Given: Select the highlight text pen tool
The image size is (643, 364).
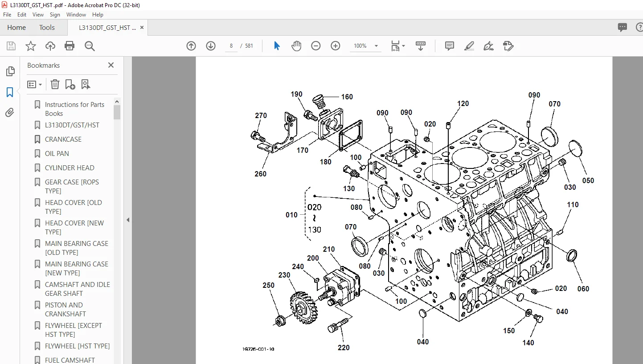Looking at the screenshot, I should pyautogui.click(x=469, y=46).
